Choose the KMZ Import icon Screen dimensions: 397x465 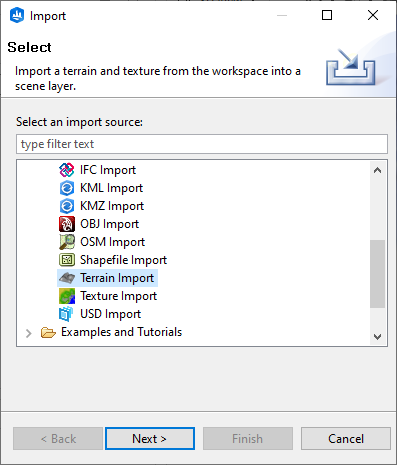pos(67,206)
